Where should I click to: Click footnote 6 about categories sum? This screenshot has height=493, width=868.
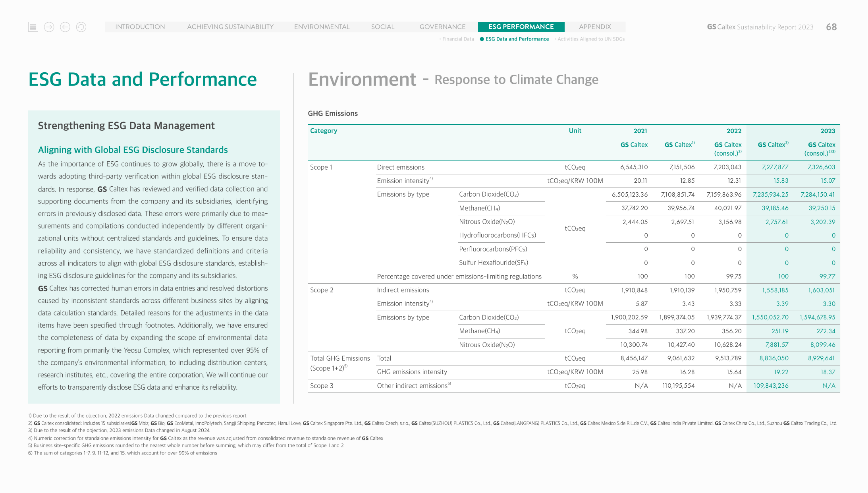(x=123, y=453)
